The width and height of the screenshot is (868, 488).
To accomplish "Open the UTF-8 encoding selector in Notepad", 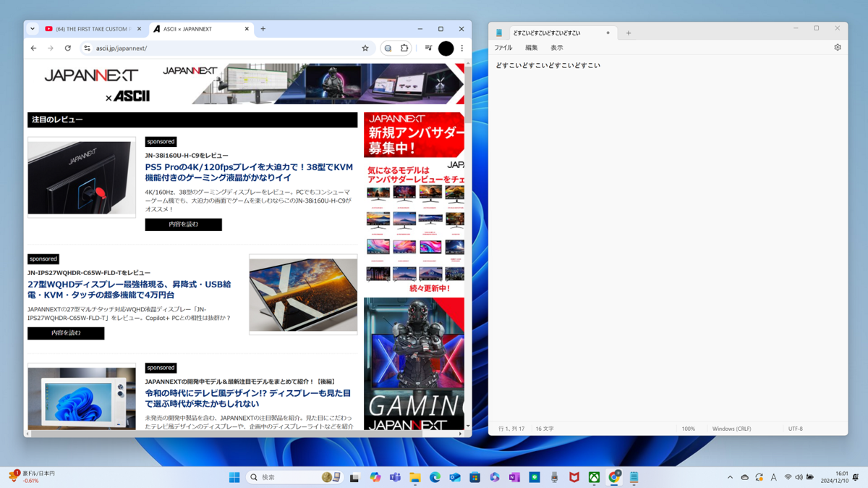I will click(796, 428).
